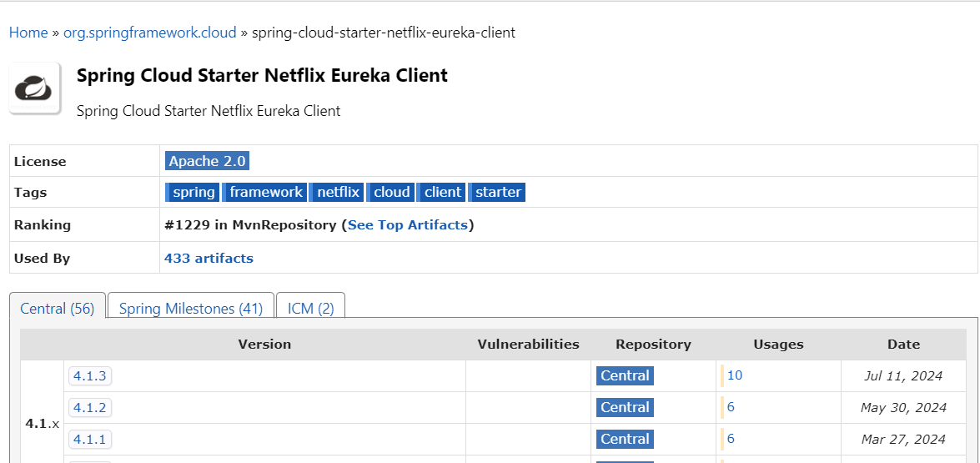Image resolution: width=980 pixels, height=463 pixels.
Task: Click the bold Spring Cloud Starter Netflix Eureka Client heading
Action: [x=262, y=76]
